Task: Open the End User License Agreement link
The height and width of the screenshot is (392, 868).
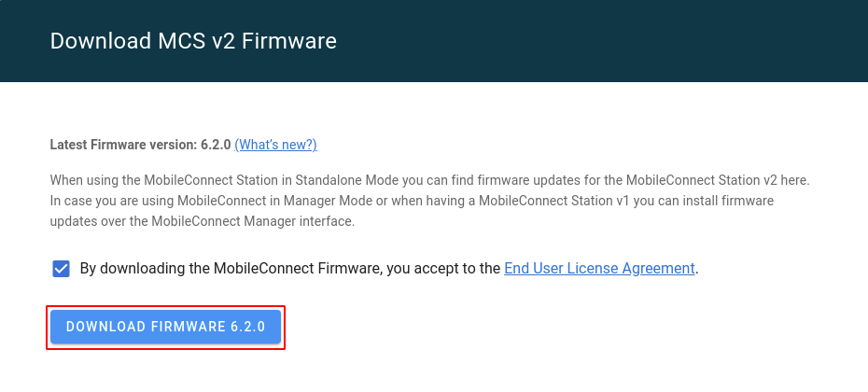Action: (x=599, y=269)
